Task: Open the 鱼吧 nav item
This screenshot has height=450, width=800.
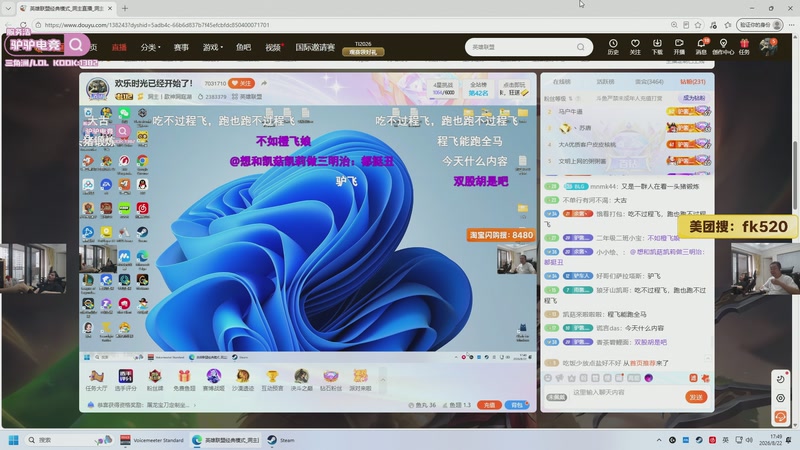Action: (243, 47)
